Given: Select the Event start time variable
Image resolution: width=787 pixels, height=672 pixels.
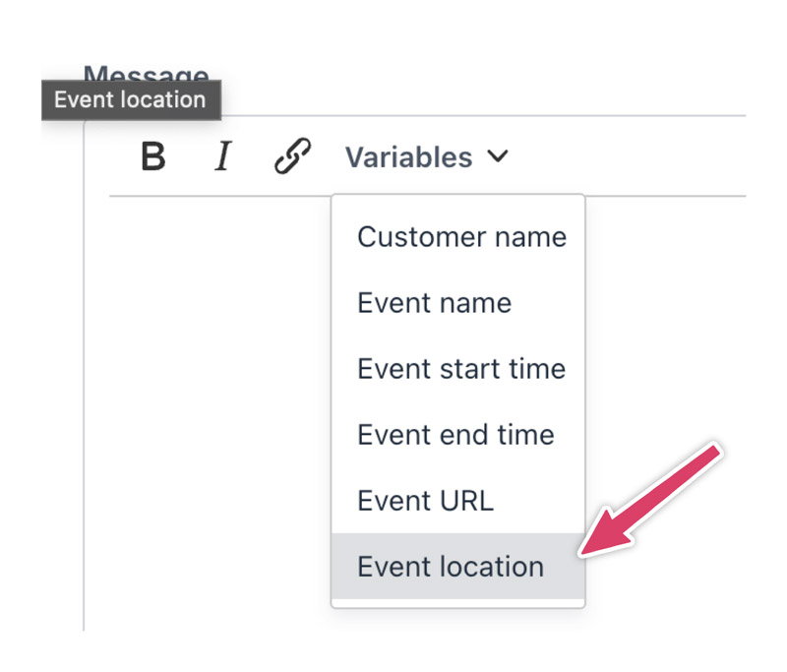Looking at the screenshot, I should (x=461, y=369).
